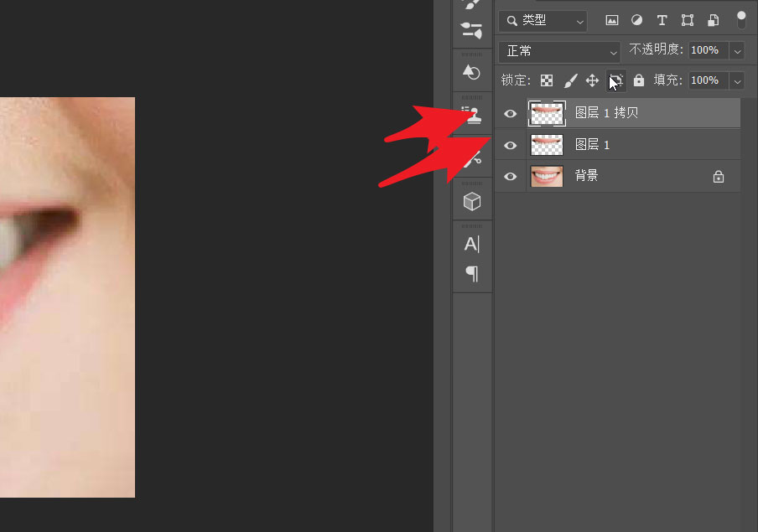
Task: Open the 3D cube panel icon
Action: pyautogui.click(x=472, y=201)
